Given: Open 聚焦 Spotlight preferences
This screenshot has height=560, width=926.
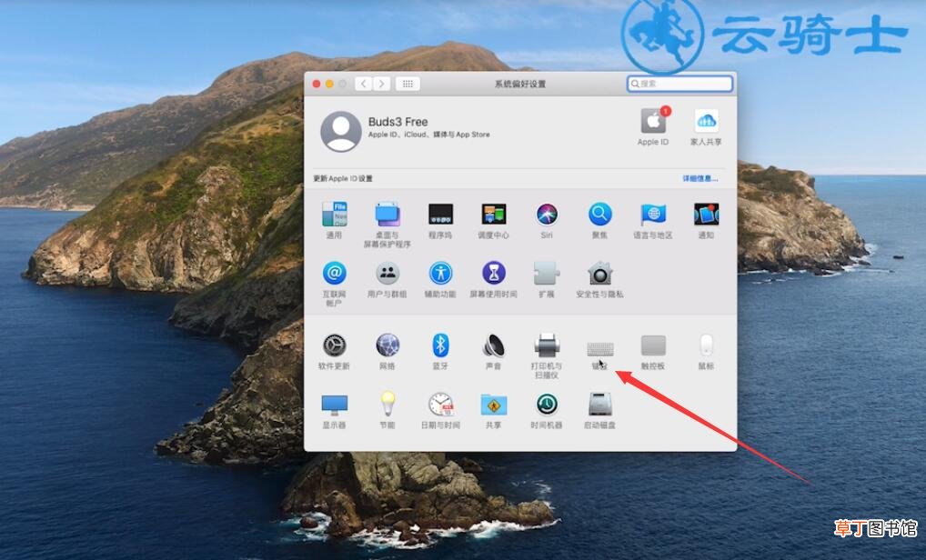Looking at the screenshot, I should tap(599, 220).
